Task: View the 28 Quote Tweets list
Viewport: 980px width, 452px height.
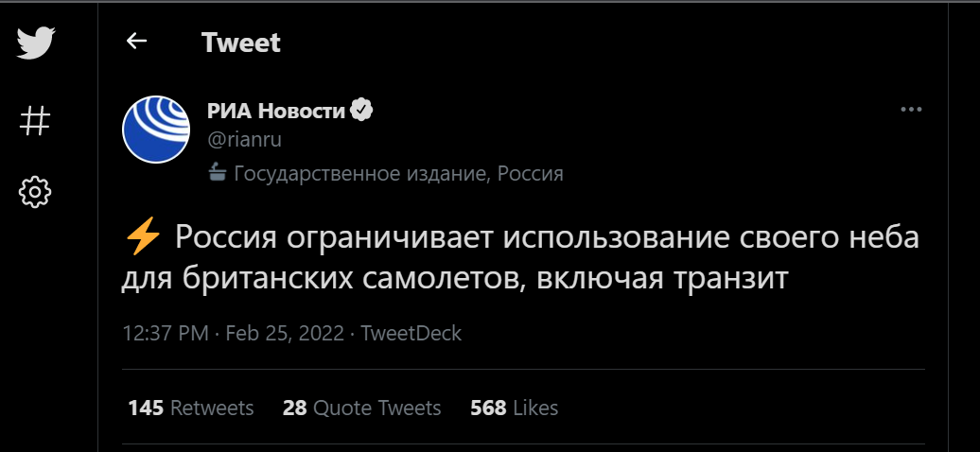Action: 361,408
